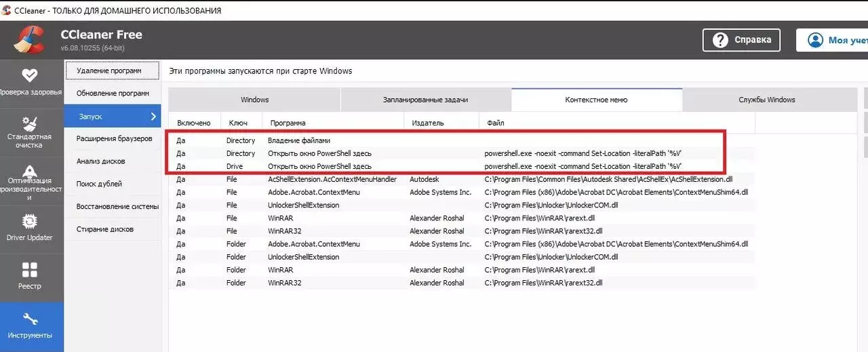Click AcShellExtension.dll file path cell
Viewport: 868px width, 352px height.
pos(608,179)
